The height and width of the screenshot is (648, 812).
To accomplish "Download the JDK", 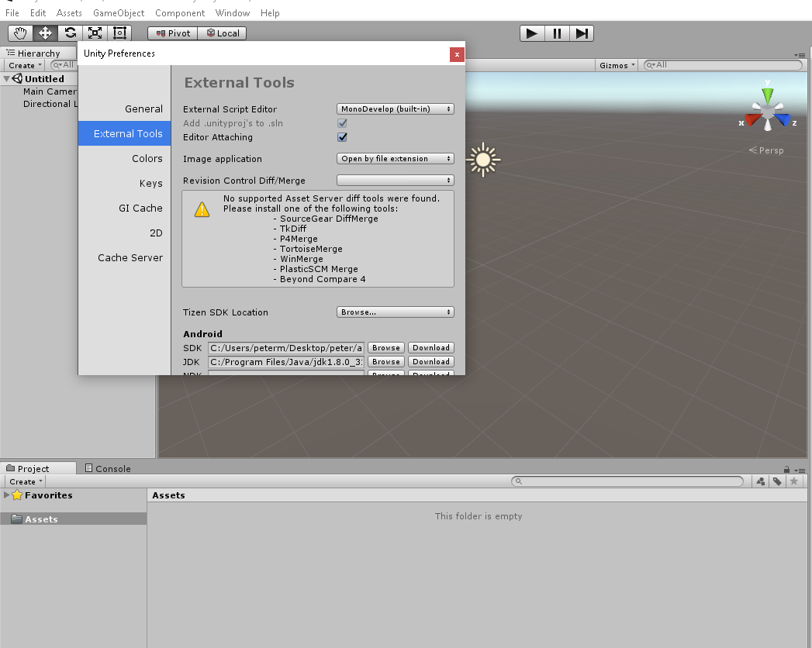I will (431, 362).
